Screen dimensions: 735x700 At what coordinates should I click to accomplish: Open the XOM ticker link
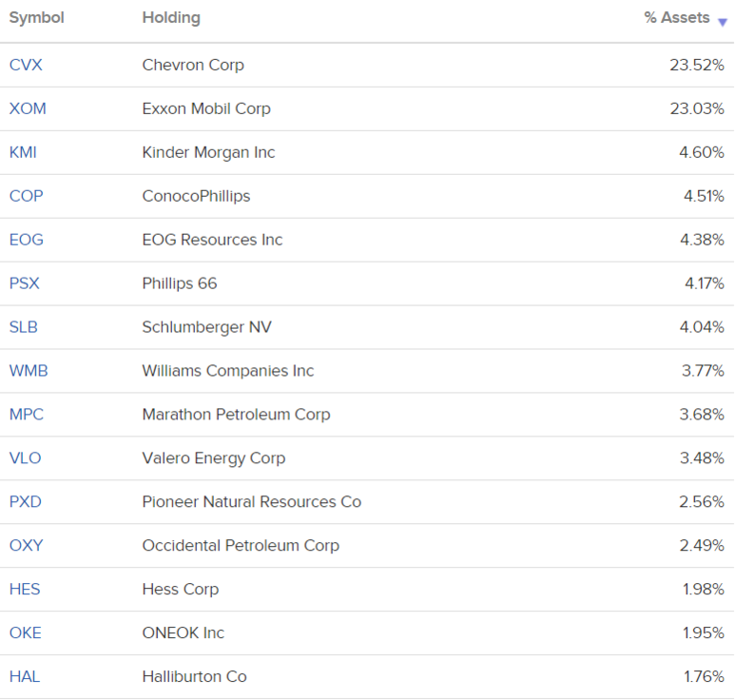(28, 108)
